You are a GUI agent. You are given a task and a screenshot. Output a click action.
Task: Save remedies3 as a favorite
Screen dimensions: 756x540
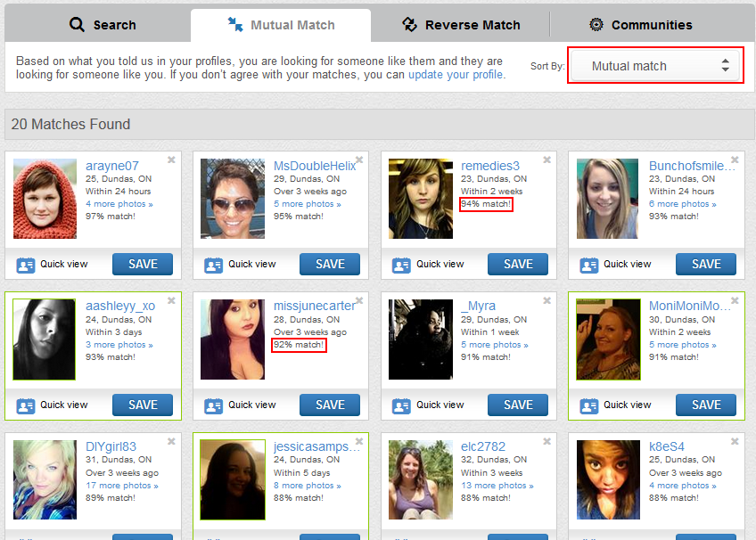click(517, 264)
